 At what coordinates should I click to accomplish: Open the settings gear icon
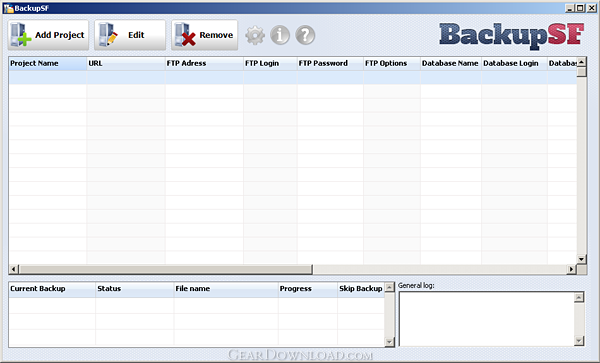point(255,35)
